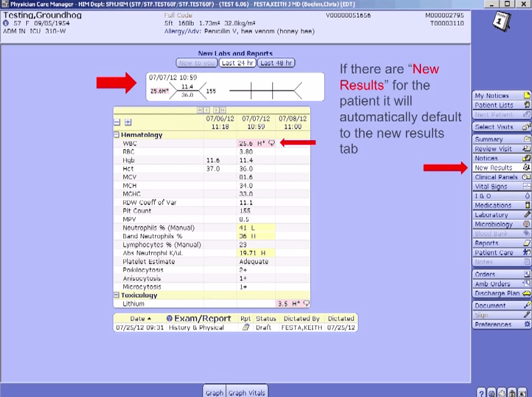The image size is (532, 397).
Task: Go to next results column
Action: coord(216,110)
